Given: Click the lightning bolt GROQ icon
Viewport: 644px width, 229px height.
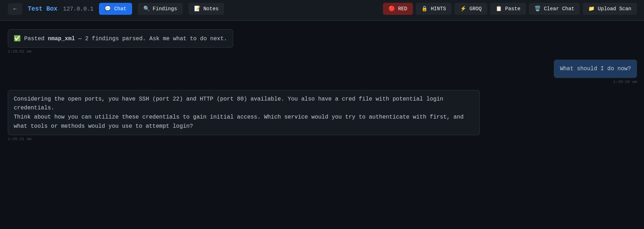Looking at the screenshot, I should tap(463, 9).
